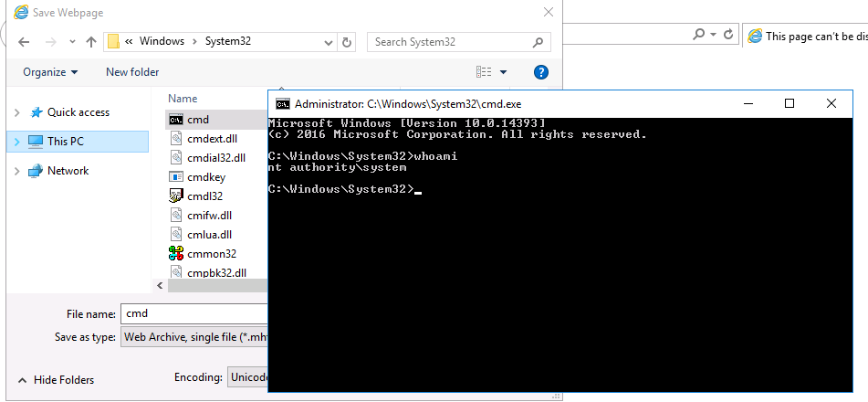Select Quick access in navigation pane
Viewport: 868px width, 402px height.
tap(78, 112)
